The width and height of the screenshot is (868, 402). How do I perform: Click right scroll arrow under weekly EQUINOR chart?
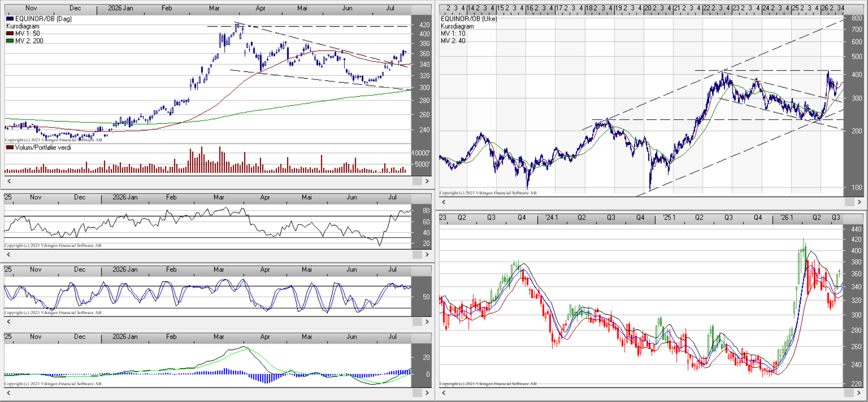click(x=859, y=202)
